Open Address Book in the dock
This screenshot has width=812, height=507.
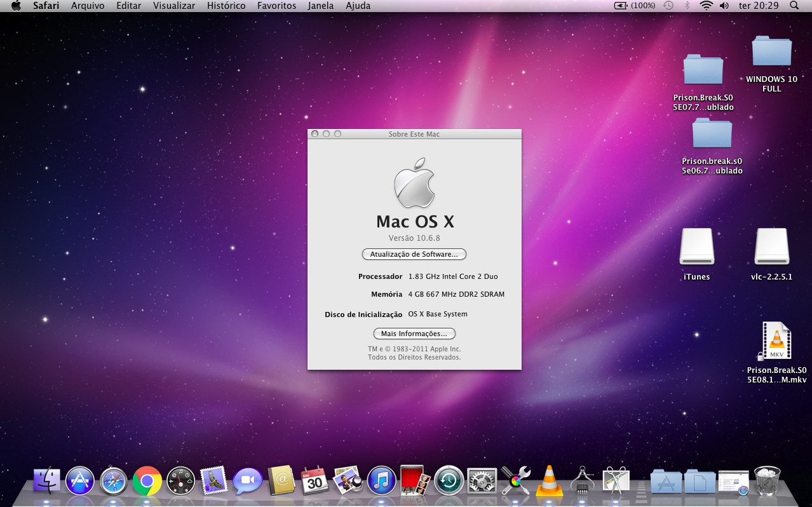[x=281, y=481]
